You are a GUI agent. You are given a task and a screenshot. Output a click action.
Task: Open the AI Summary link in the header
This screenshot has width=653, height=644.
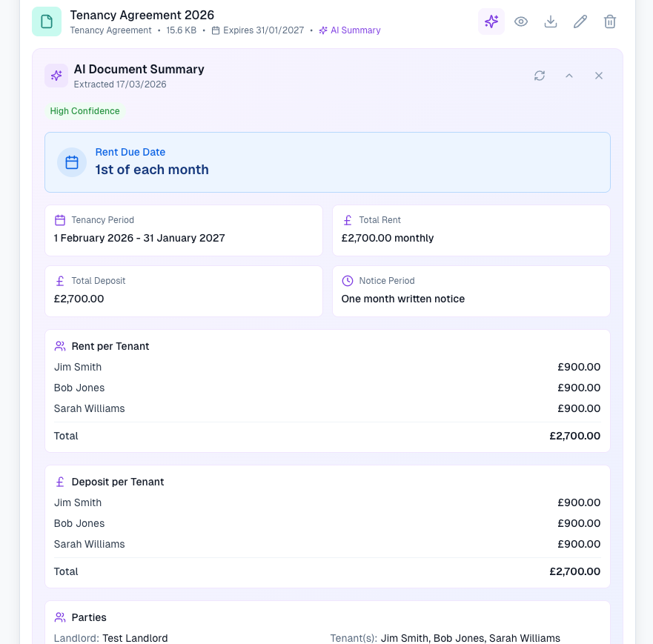coord(349,30)
